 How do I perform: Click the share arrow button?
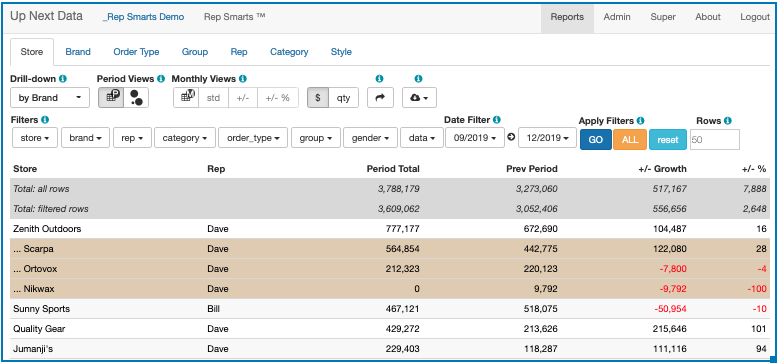coord(380,98)
